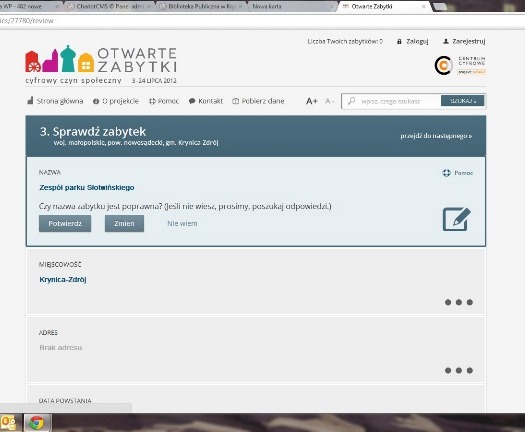Click the Otwarte Zabytki logo
Image resolution: width=525 pixels, height=432 pixels.
point(101,64)
